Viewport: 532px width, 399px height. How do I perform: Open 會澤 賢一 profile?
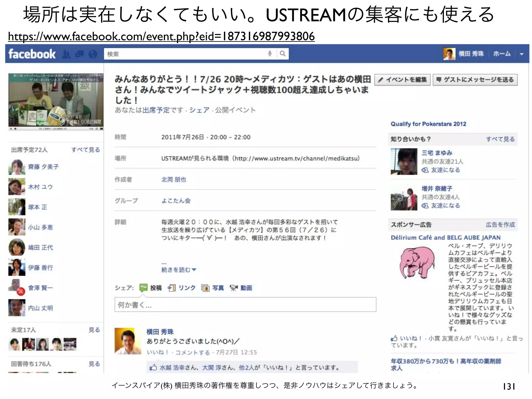(41, 288)
